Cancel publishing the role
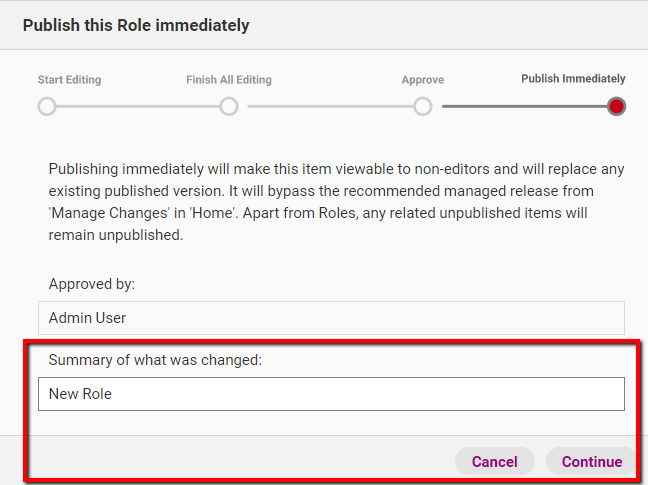Viewport: 648px width, 485px height. 495,461
